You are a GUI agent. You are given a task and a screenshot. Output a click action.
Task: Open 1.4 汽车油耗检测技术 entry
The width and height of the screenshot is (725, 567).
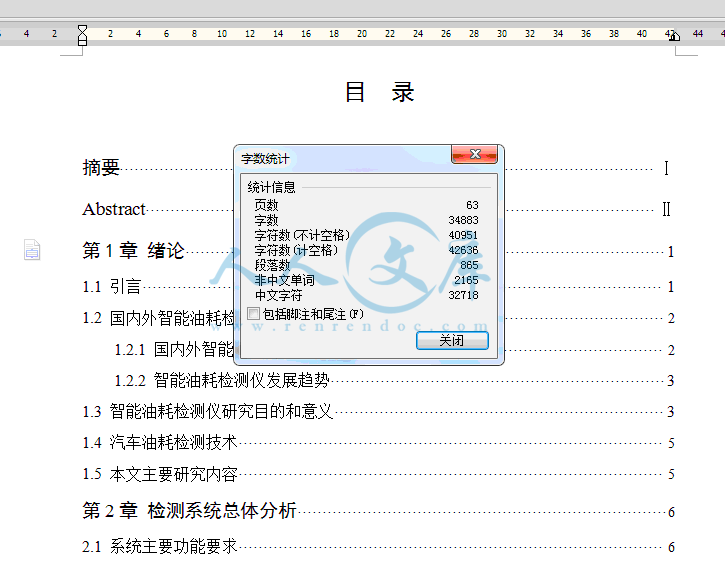click(160, 443)
